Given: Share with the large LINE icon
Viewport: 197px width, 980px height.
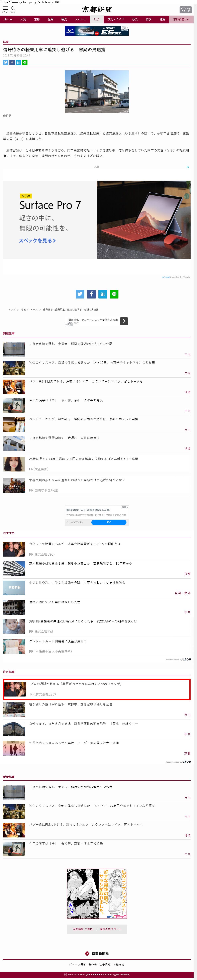Looking at the screenshot, I should point(114,294).
